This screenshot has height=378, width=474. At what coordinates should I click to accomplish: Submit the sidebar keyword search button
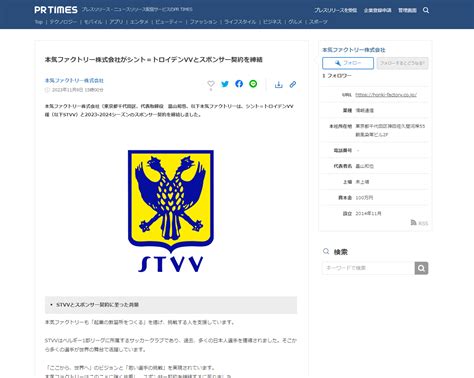pos(421,268)
